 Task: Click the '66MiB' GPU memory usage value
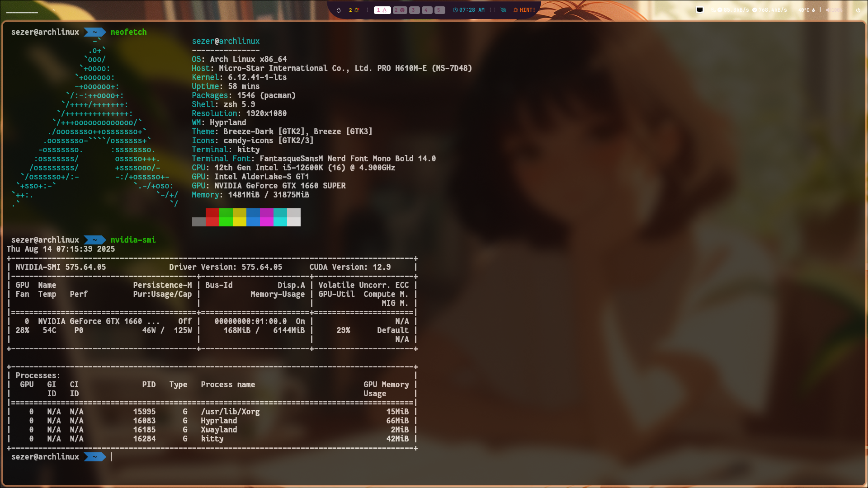(x=397, y=421)
